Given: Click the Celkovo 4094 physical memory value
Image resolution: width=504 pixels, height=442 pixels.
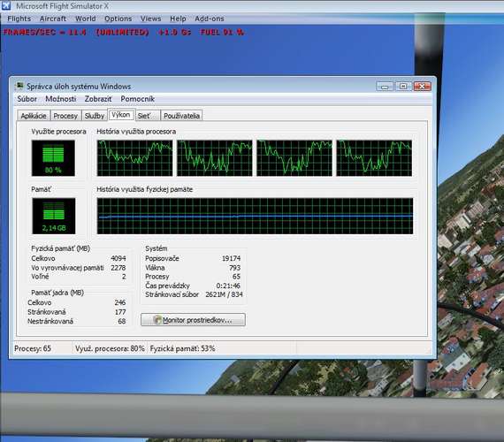Looking at the screenshot, I should point(118,258).
